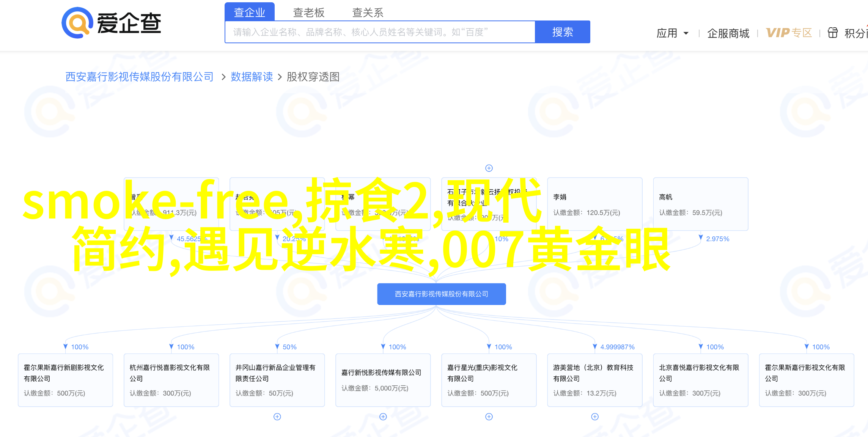
Task: Open the 数据解读 breadcrumb link
Action: pyautogui.click(x=252, y=77)
